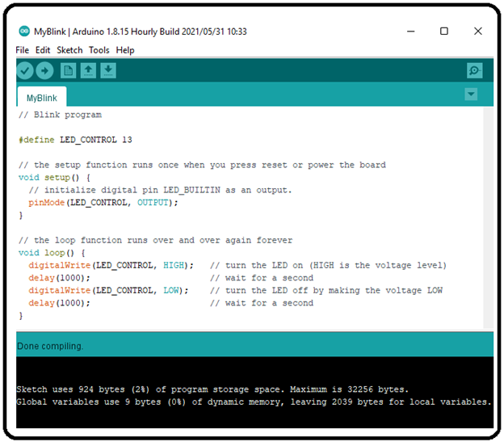Select the MyBlink tab
The width and height of the screenshot is (504, 446).
click(x=42, y=98)
